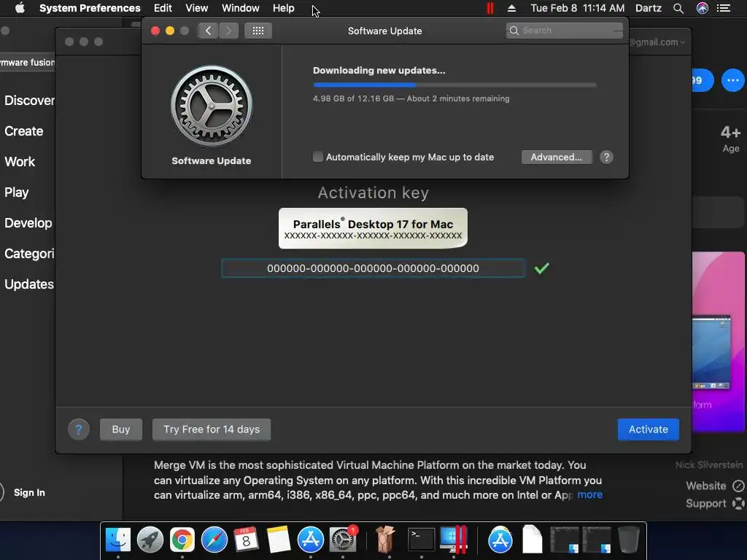Image resolution: width=747 pixels, height=560 pixels.
Task: Open blank document icon in the Dock
Action: tap(532, 540)
